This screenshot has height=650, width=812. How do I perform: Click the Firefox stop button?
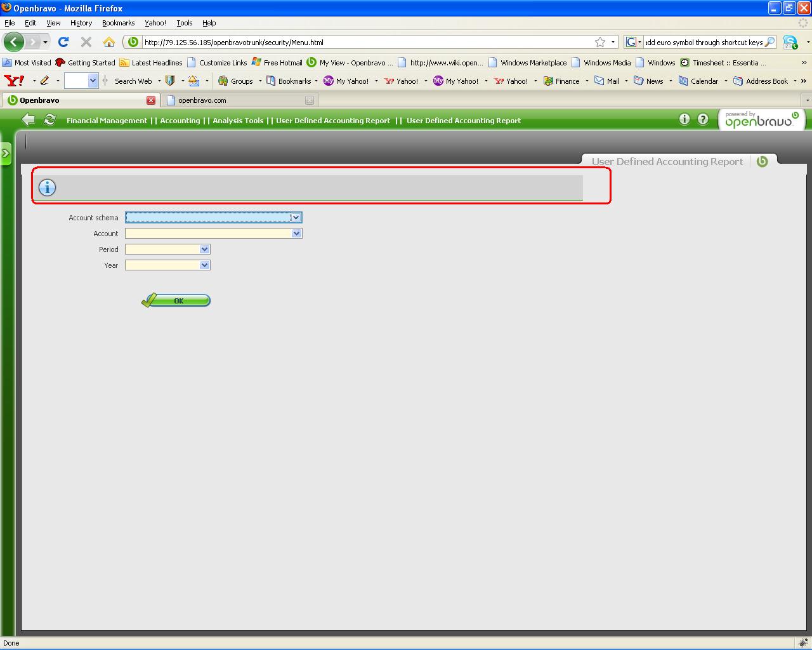pyautogui.click(x=86, y=42)
